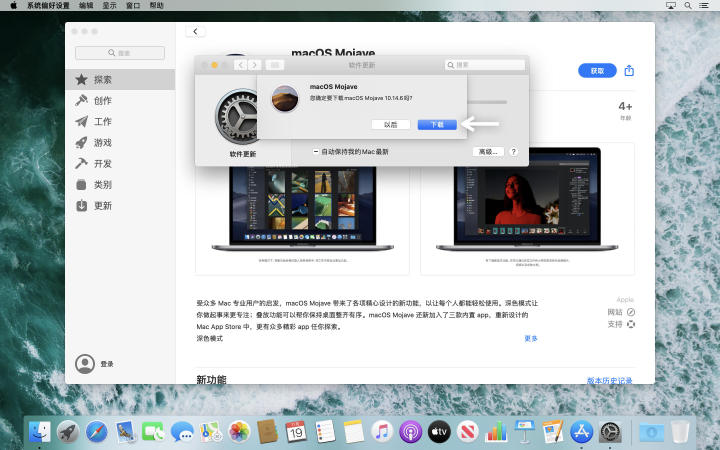Click the macOS Mojave icon in the dialog

tap(285, 98)
